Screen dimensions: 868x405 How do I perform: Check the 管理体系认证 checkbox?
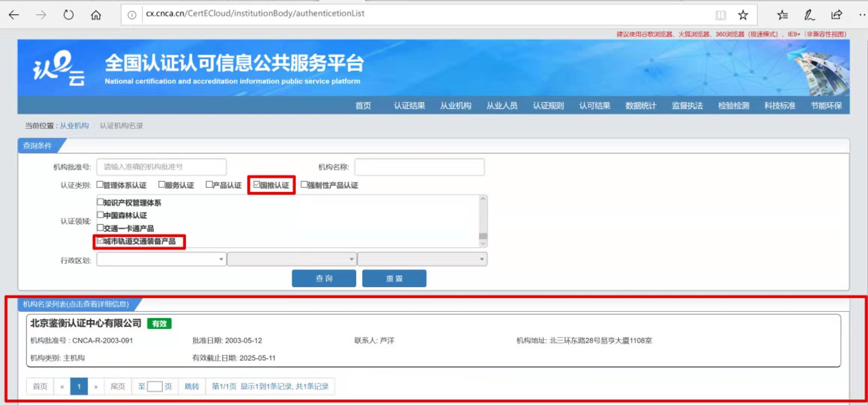[100, 184]
